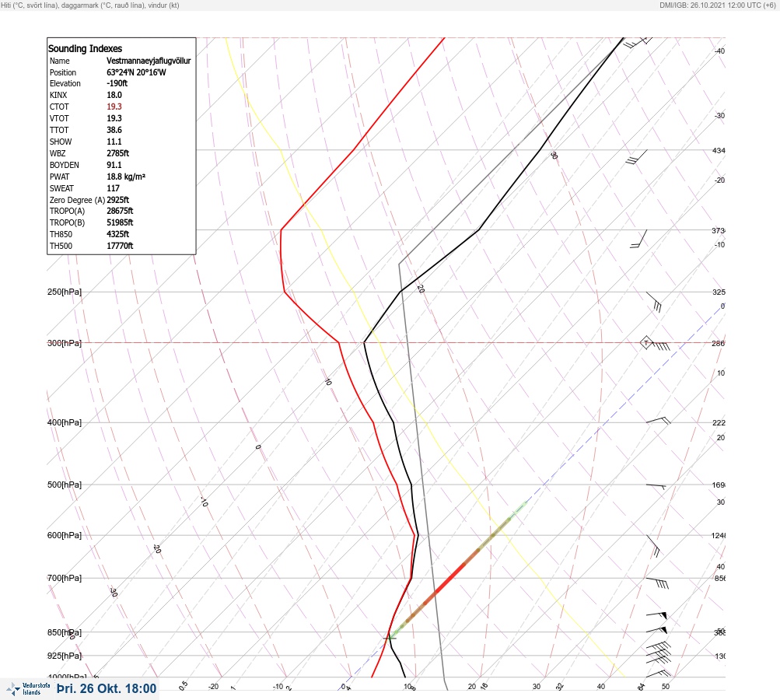Click the KINX value 18.0
Viewport: 780px width, 700px height.
point(114,95)
